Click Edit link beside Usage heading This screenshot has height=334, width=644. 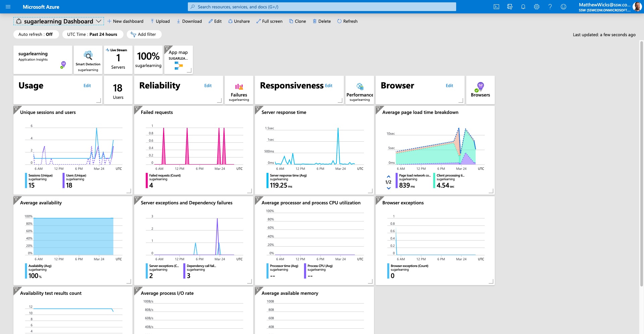coord(87,85)
